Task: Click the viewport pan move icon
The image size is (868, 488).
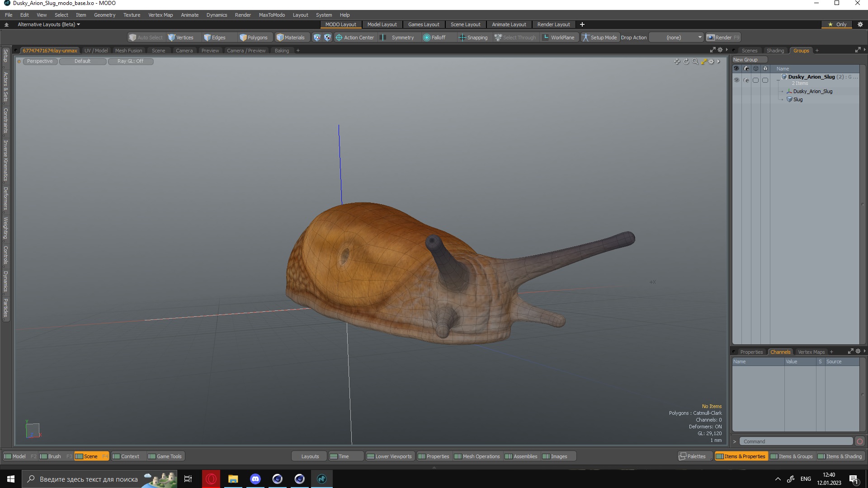Action: (677, 61)
